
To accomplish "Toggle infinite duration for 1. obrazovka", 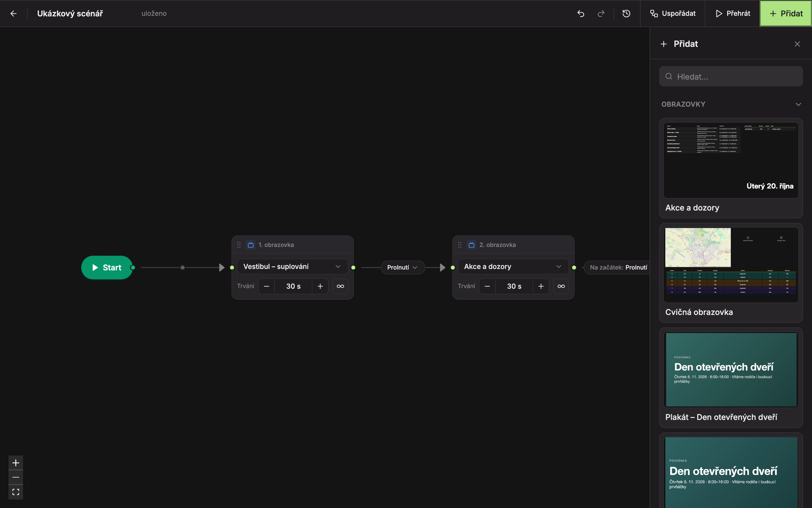I will click(340, 286).
